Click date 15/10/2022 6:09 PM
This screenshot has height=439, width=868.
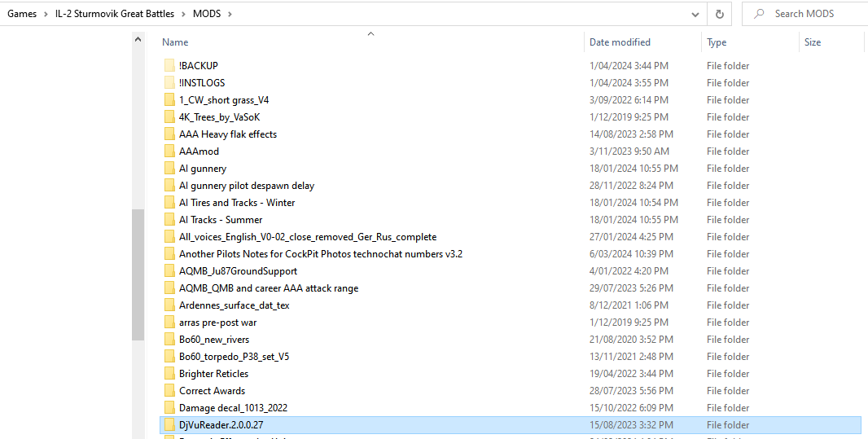[x=632, y=409]
